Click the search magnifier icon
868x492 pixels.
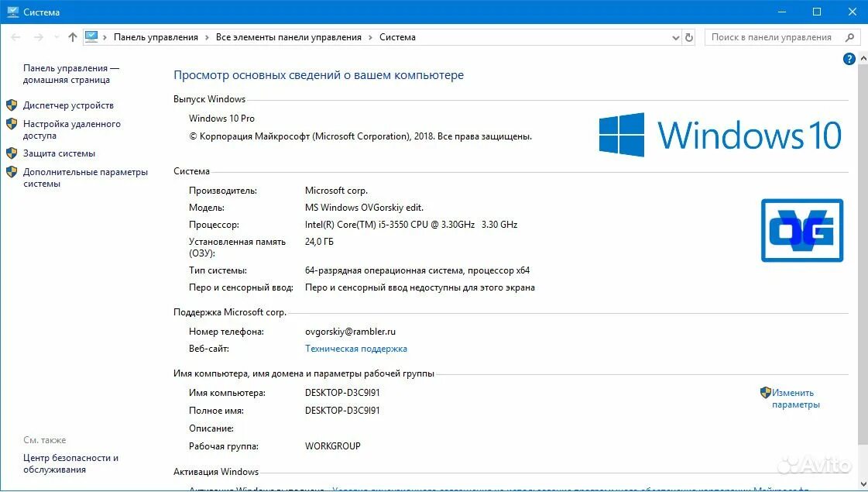tap(849, 37)
